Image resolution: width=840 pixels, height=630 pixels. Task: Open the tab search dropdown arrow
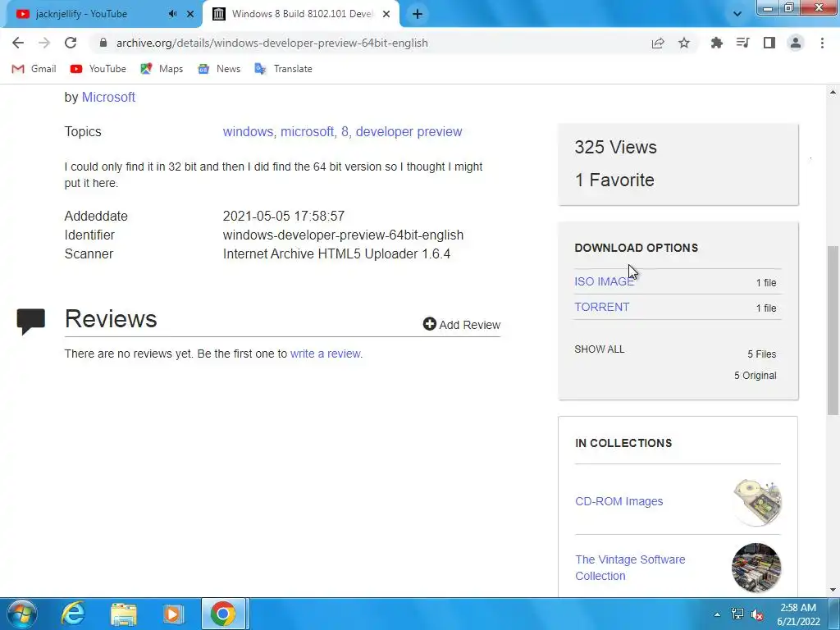pos(737,14)
